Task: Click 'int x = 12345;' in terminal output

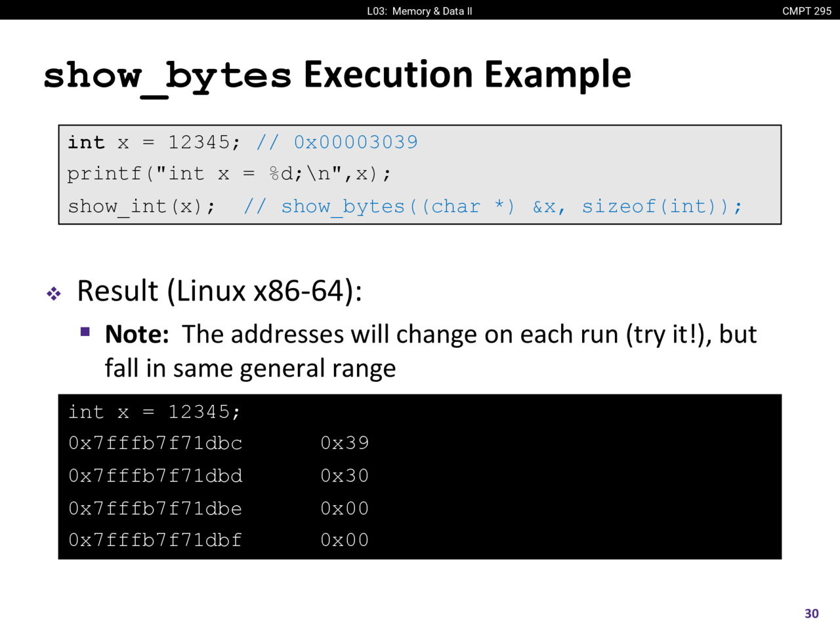Action: (x=154, y=412)
